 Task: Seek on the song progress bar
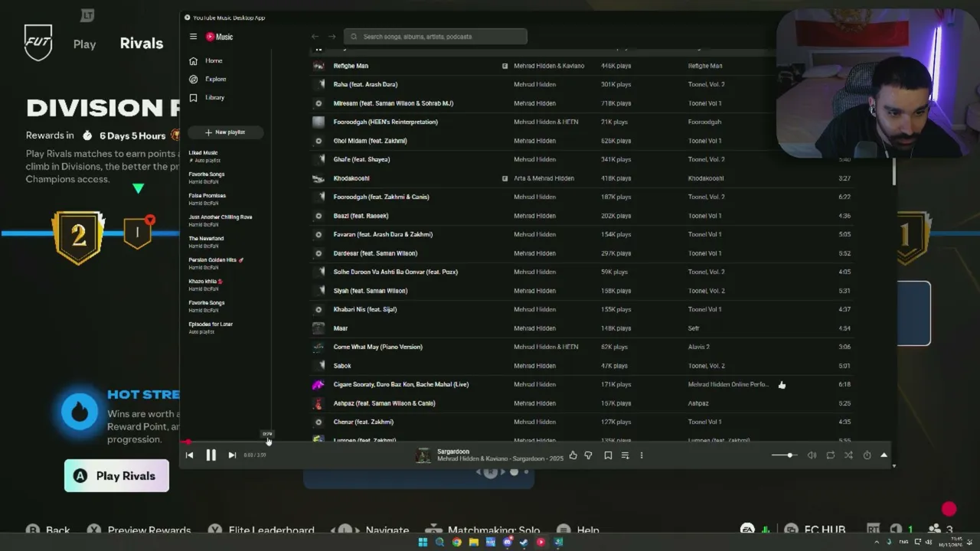click(x=537, y=442)
